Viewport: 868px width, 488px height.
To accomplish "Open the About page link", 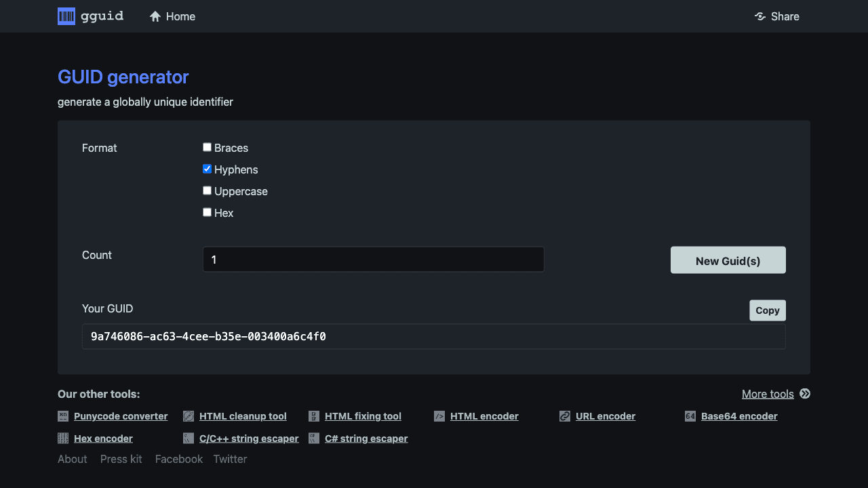I will (x=72, y=459).
